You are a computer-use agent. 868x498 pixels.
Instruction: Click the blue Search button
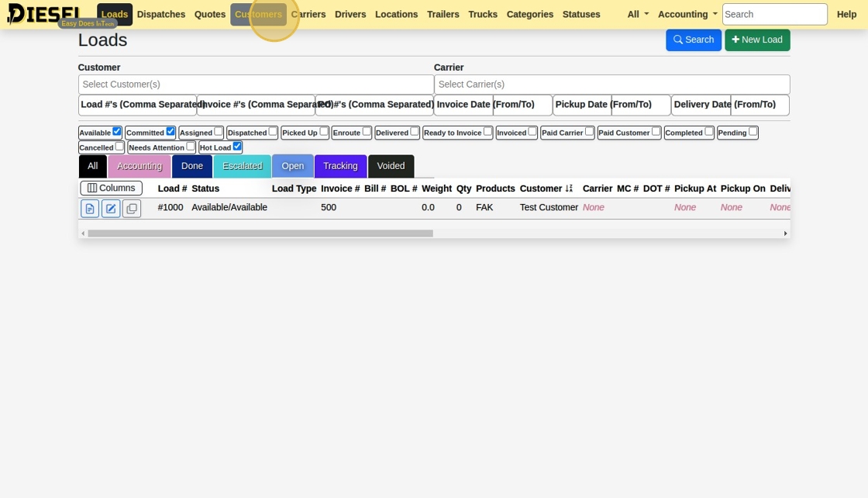click(694, 40)
